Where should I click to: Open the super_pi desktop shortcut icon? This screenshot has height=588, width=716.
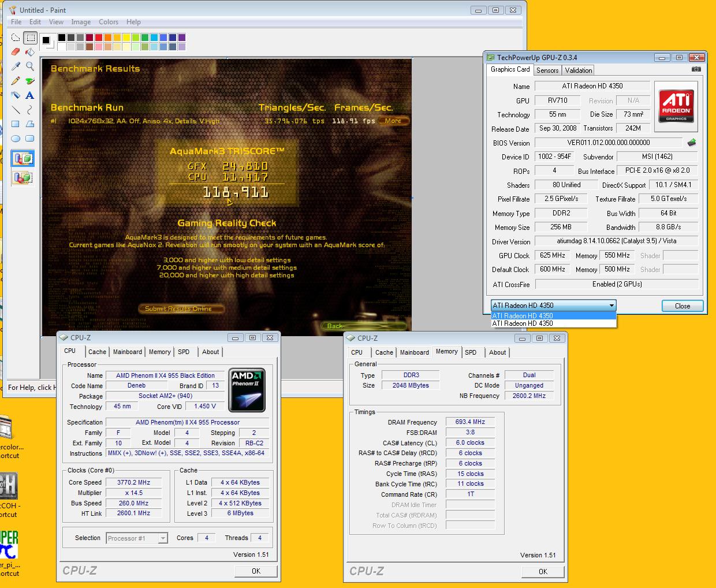click(x=9, y=545)
